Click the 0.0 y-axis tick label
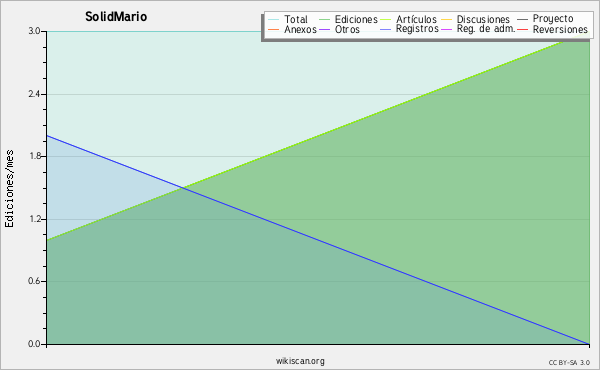 (x=34, y=344)
